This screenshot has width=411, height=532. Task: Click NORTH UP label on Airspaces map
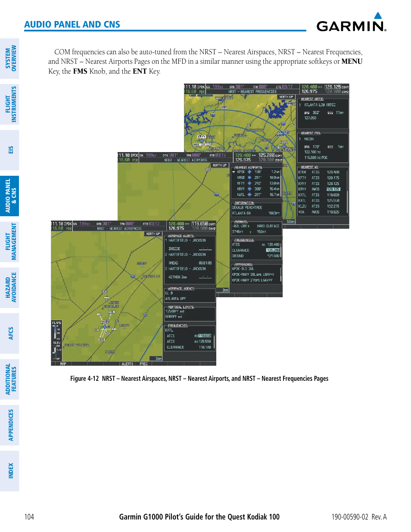153,234
